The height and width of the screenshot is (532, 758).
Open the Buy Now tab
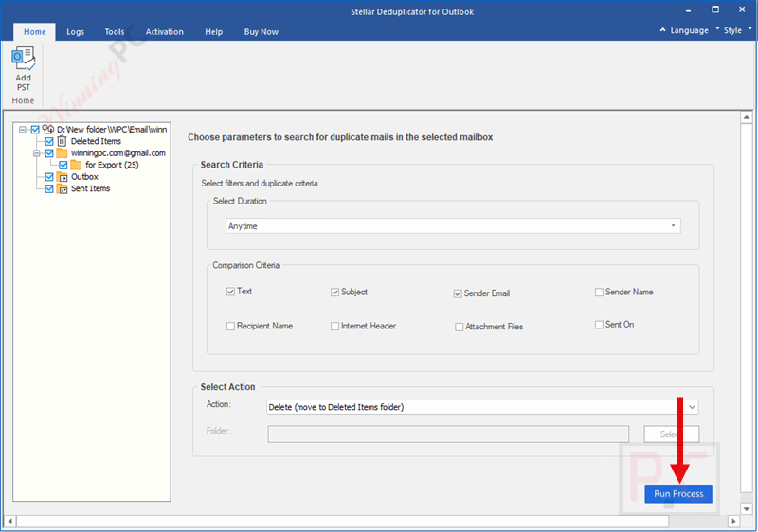[x=262, y=32]
